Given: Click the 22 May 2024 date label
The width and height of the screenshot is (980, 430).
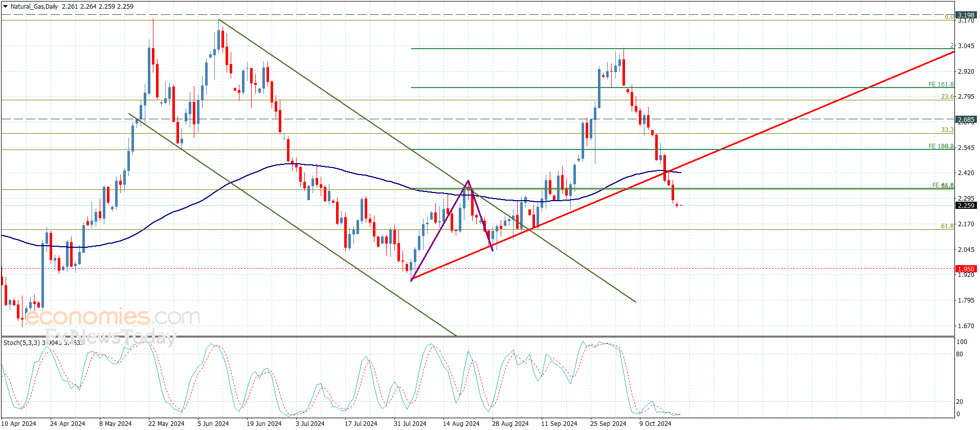Looking at the screenshot, I should click(x=166, y=423).
